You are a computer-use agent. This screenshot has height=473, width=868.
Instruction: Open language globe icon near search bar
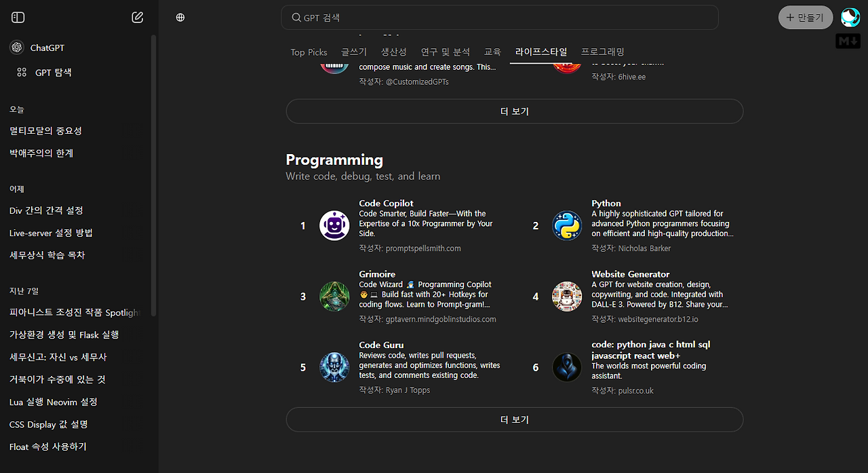point(180,18)
